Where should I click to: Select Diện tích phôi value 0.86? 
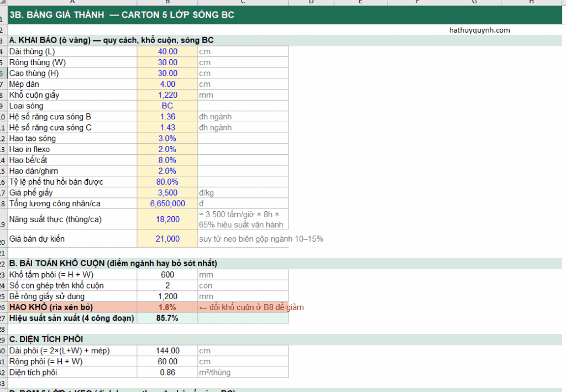click(x=167, y=372)
